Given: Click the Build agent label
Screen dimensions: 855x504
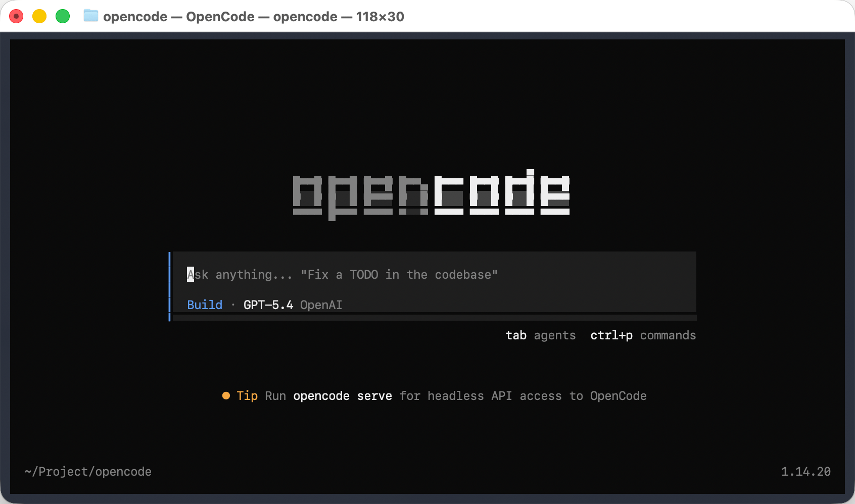Looking at the screenshot, I should (x=205, y=305).
